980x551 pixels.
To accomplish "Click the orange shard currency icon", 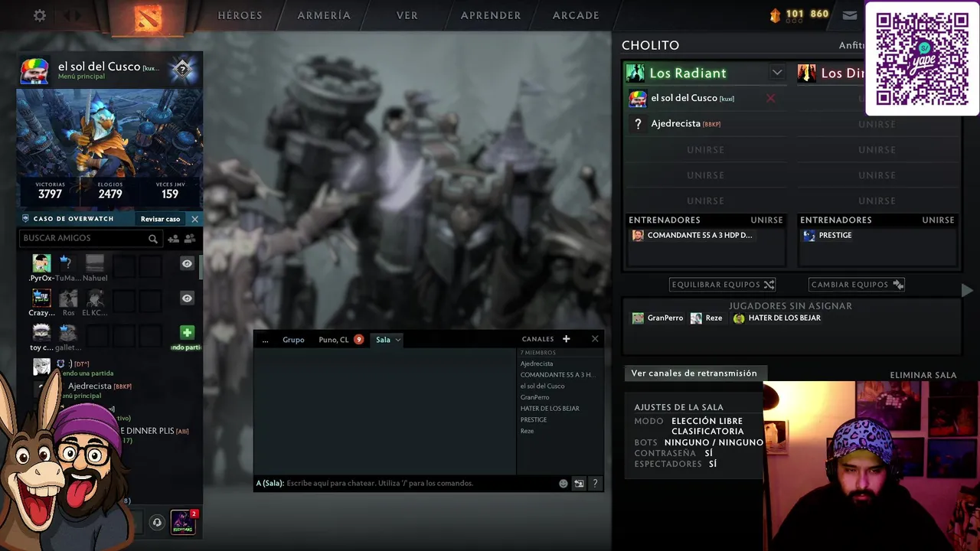I will [775, 15].
